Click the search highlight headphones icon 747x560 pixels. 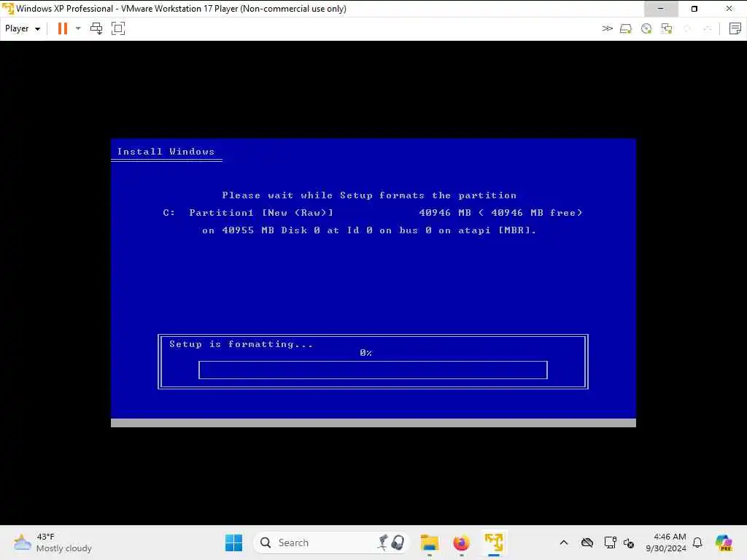click(x=392, y=542)
